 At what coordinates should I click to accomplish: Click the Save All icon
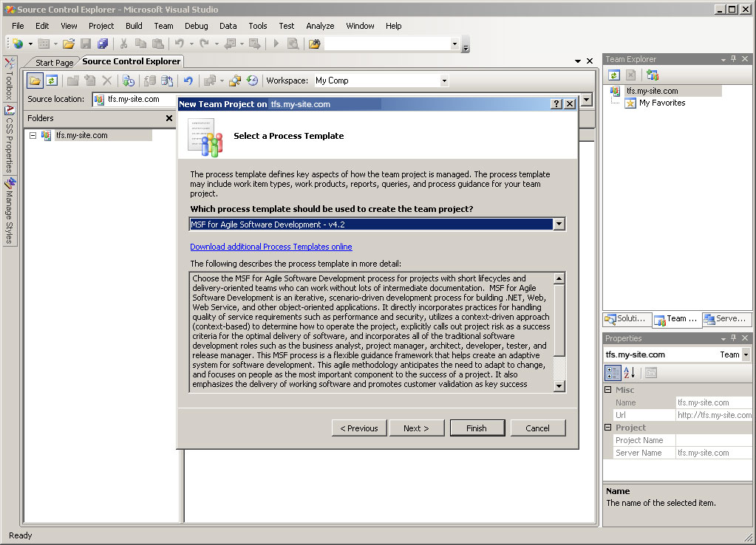(x=102, y=44)
